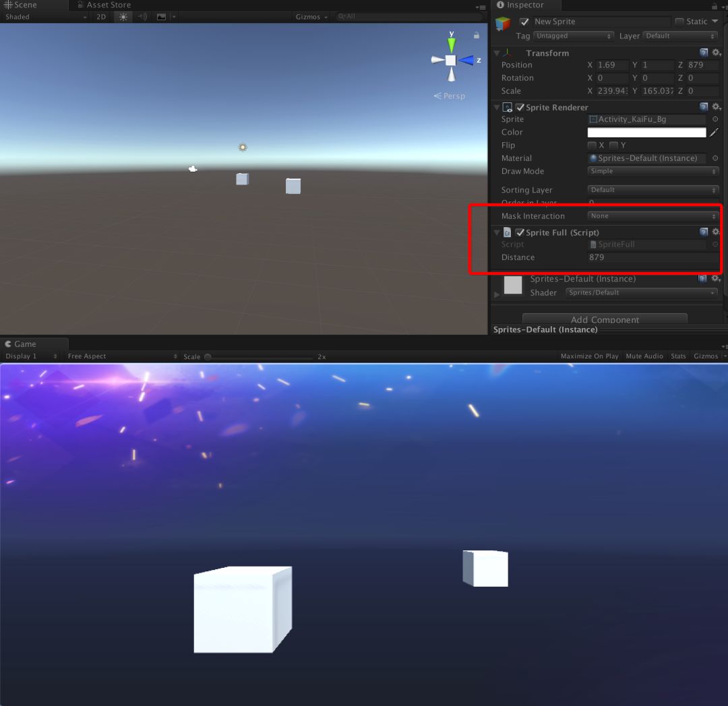Screen dimensions: 728x706
Task: Switch scene view to 2D mode
Action: pyautogui.click(x=101, y=17)
